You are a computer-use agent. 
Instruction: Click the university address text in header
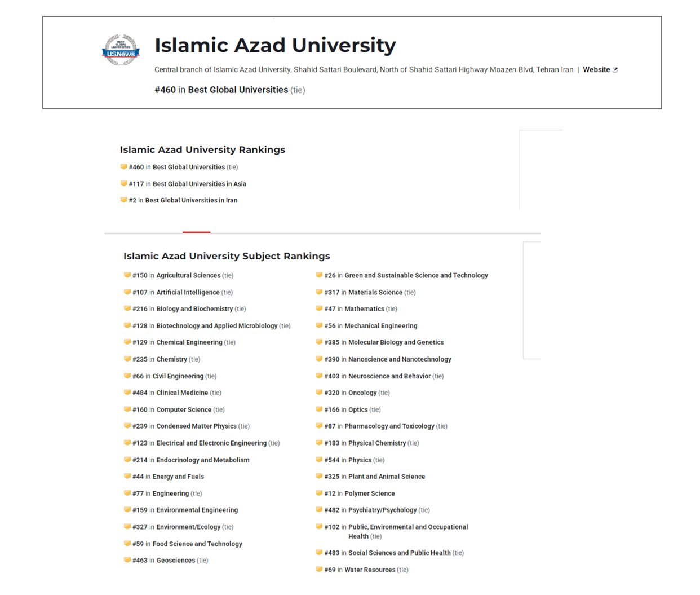[364, 70]
